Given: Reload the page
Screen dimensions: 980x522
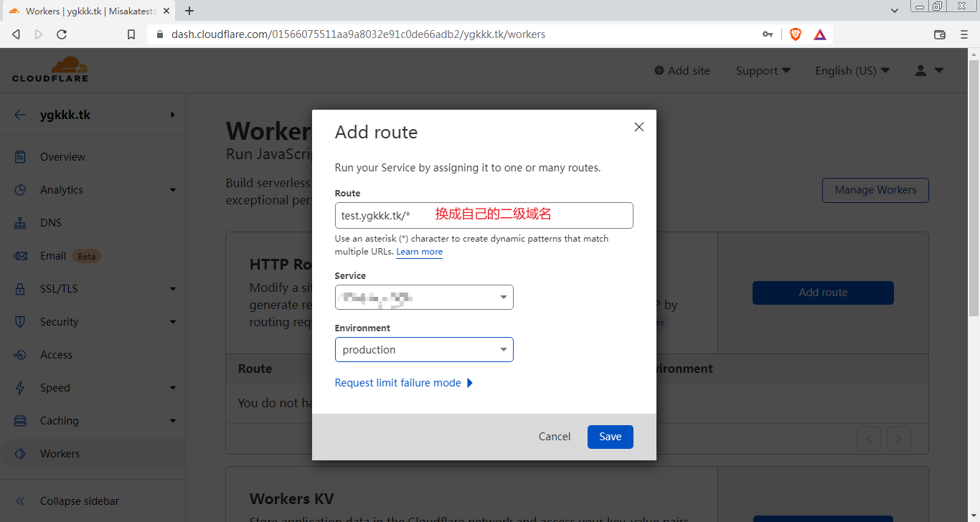Looking at the screenshot, I should point(62,34).
